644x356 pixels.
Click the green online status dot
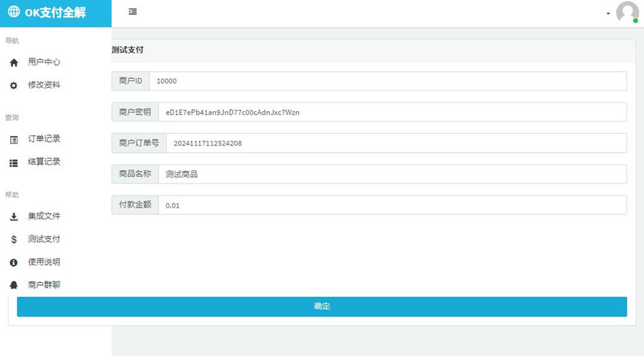pyautogui.click(x=635, y=20)
